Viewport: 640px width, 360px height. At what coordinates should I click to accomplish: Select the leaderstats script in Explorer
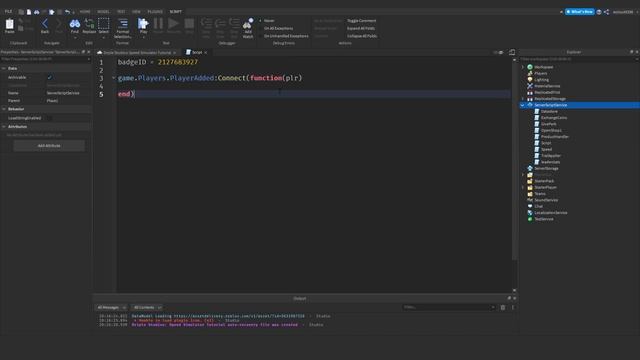click(550, 162)
